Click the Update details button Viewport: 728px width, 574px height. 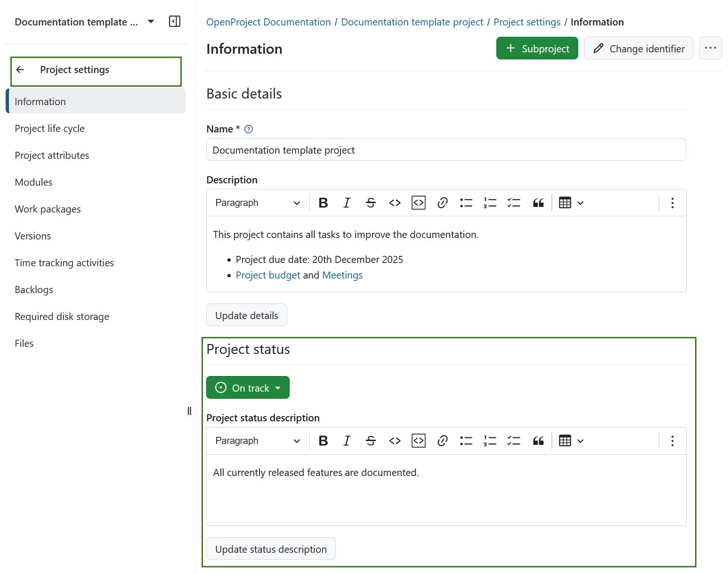[246, 315]
